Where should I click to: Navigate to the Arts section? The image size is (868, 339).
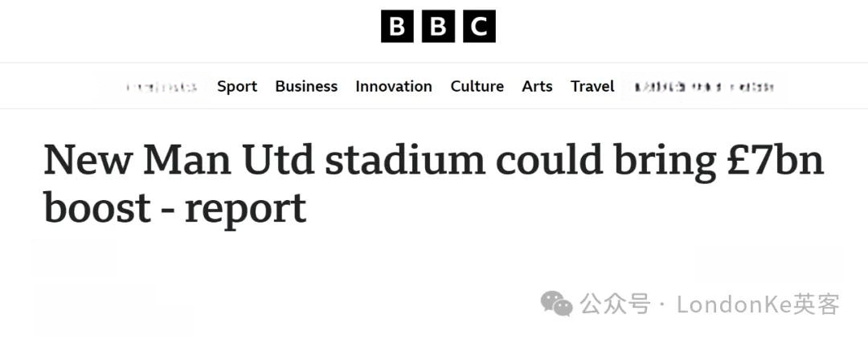click(537, 86)
